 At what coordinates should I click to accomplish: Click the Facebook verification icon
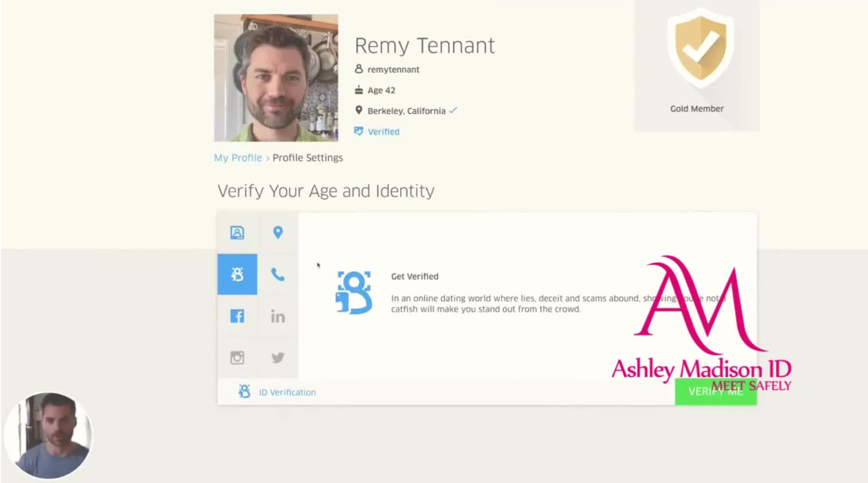(x=237, y=316)
